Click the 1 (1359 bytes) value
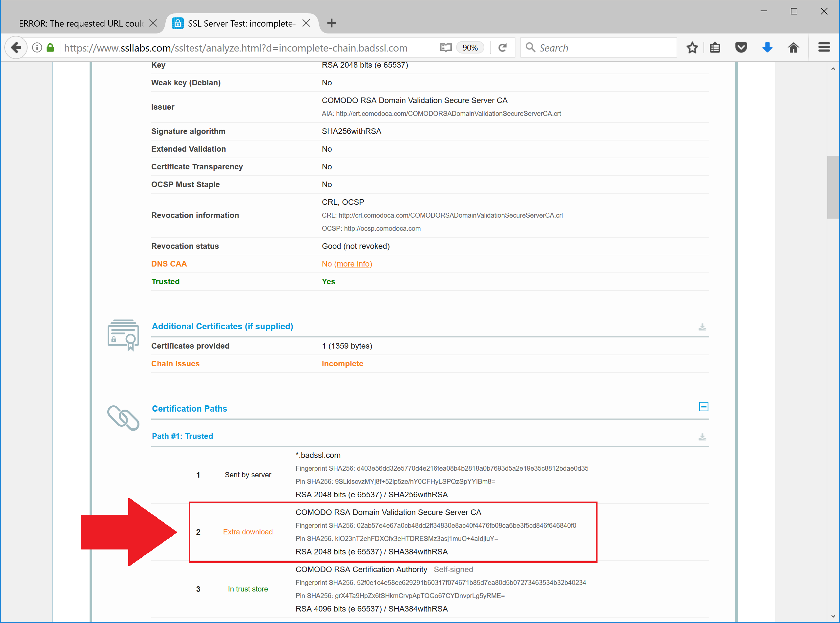Viewport: 840px width, 623px height. click(347, 346)
